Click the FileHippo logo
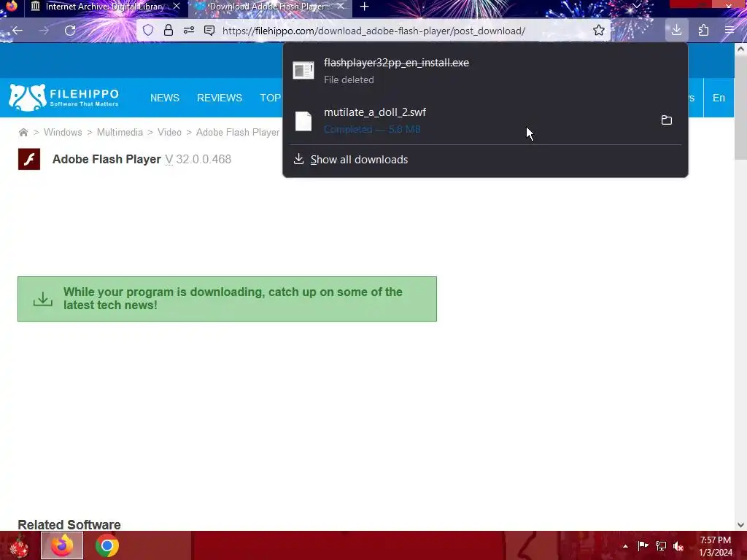 click(63, 98)
